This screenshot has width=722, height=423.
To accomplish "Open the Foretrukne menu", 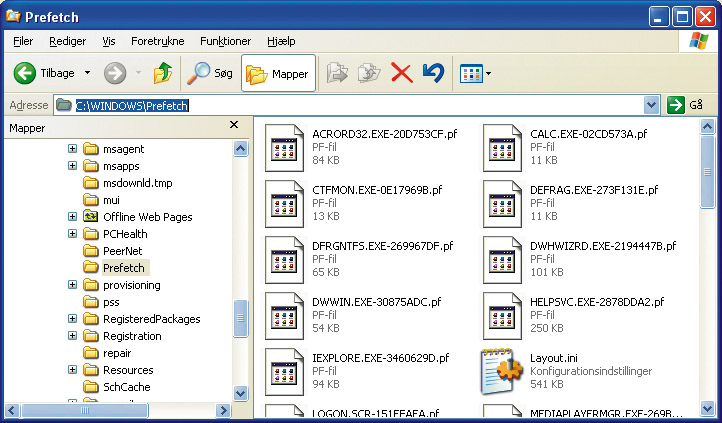I will coord(159,41).
